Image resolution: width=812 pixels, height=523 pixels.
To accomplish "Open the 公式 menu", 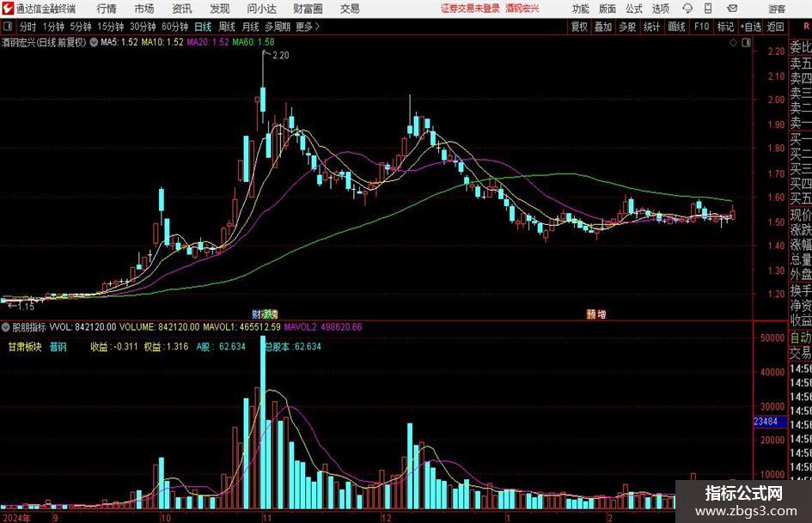I will 634,9.
